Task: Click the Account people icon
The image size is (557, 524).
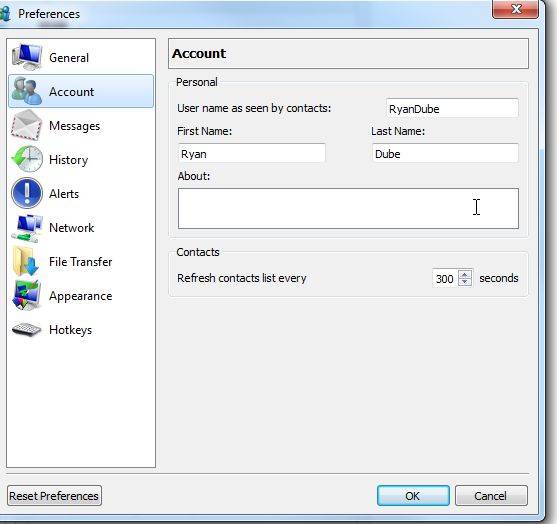Action: click(x=26, y=91)
